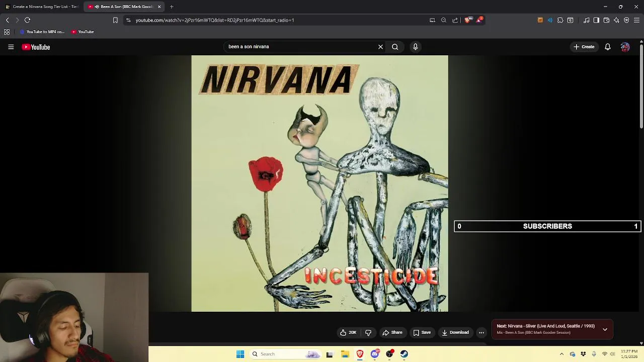
Task: Open Brave Wallet icon
Action: coord(606,20)
